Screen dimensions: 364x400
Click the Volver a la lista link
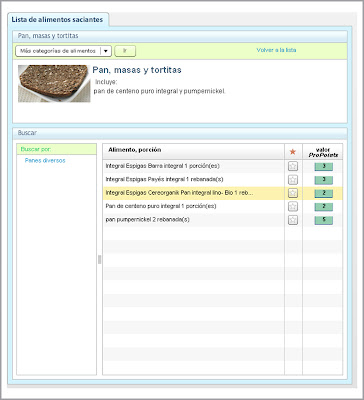pyautogui.click(x=276, y=50)
